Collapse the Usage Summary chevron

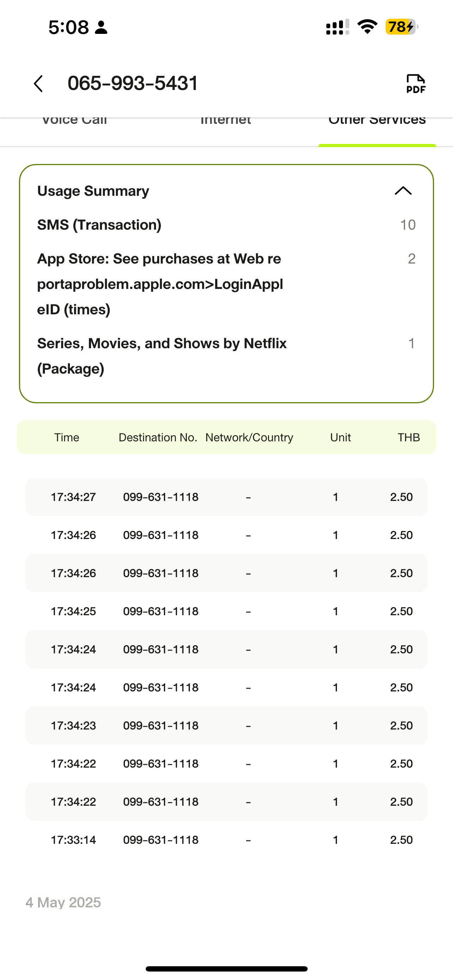pos(403,190)
